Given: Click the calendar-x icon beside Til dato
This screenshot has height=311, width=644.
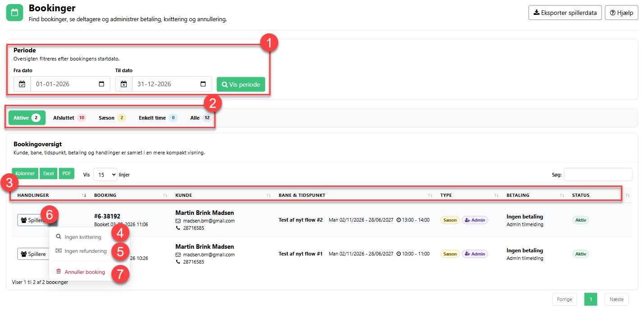Looking at the screenshot, I should (x=124, y=84).
